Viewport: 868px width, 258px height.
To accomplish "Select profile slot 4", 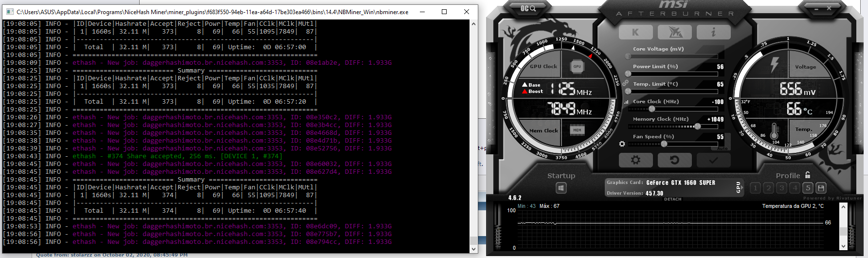I will (795, 188).
